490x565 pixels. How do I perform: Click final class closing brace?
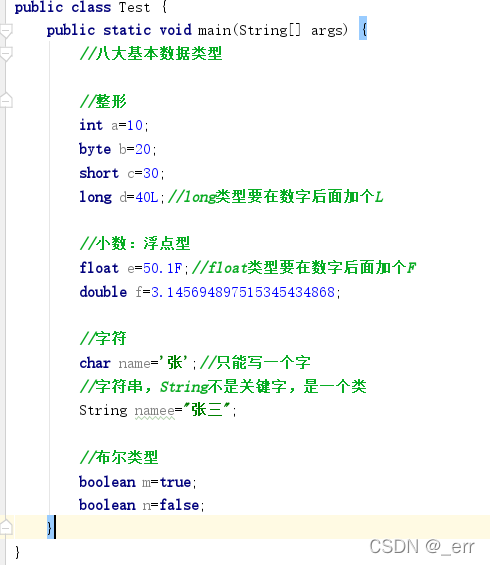tap(17, 552)
